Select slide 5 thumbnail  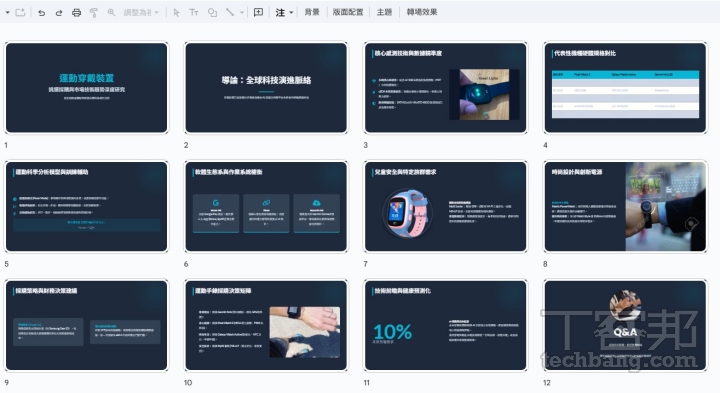click(86, 207)
